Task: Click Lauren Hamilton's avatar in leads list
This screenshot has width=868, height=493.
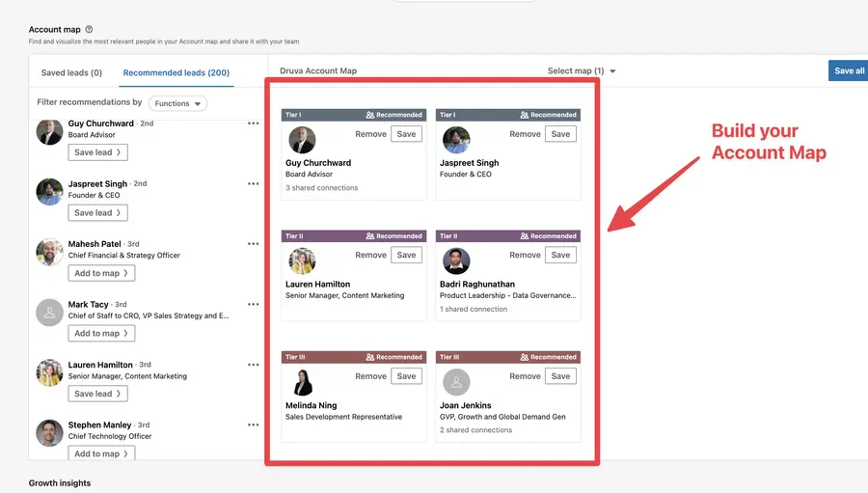Action: click(49, 372)
